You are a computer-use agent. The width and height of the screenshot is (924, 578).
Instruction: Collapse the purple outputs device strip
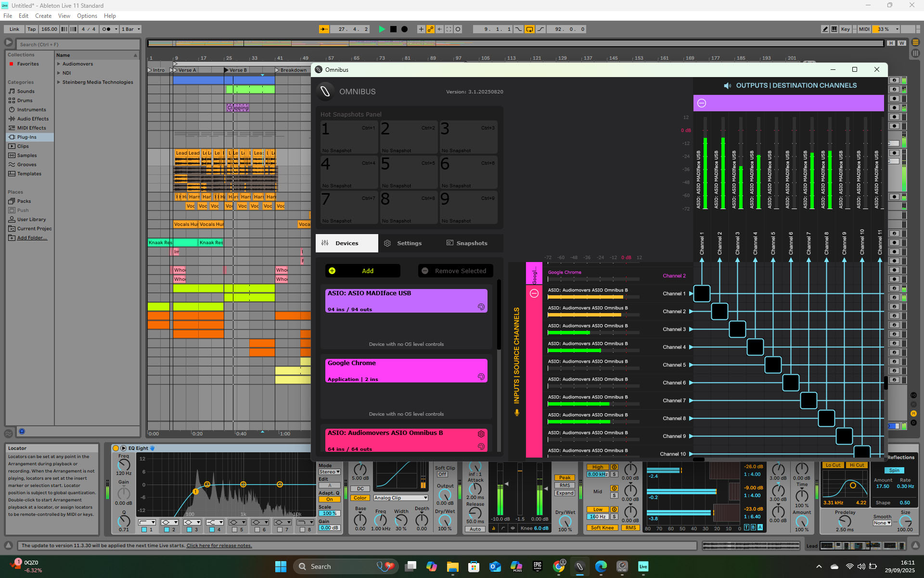[702, 103]
